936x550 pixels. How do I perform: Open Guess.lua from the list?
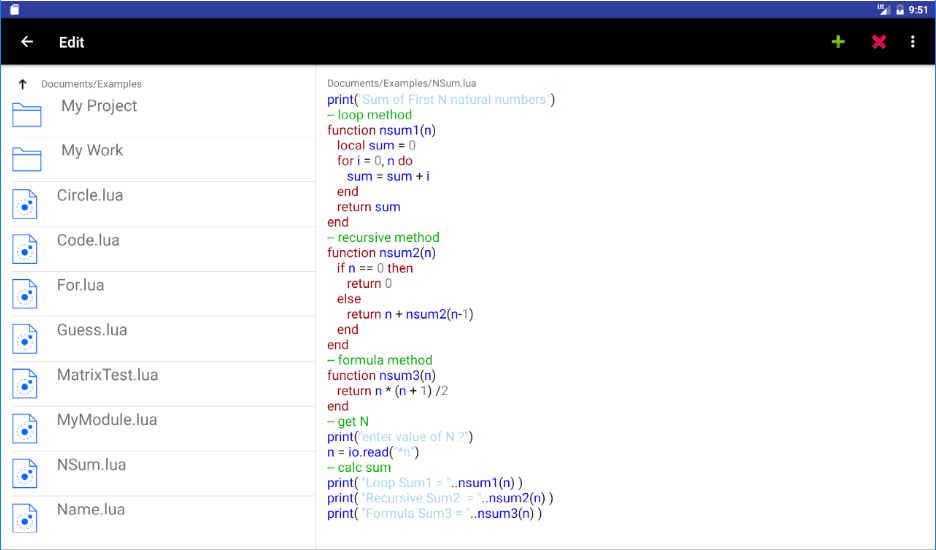(x=92, y=330)
